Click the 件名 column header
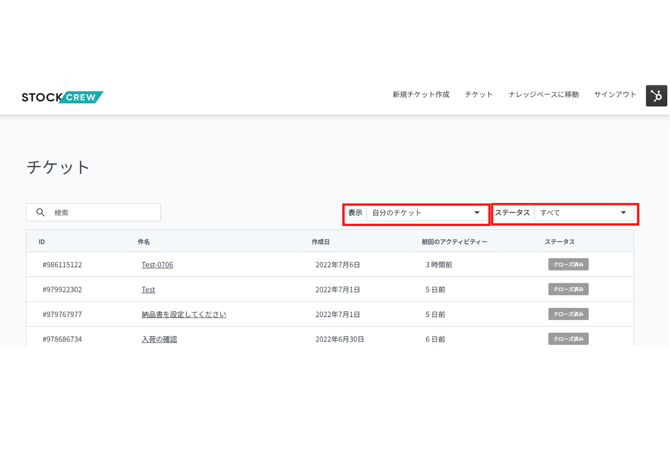 [x=144, y=242]
